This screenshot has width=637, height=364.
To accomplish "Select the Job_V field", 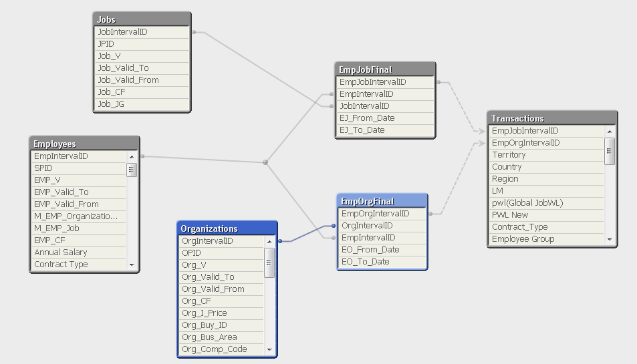I will (x=142, y=56).
